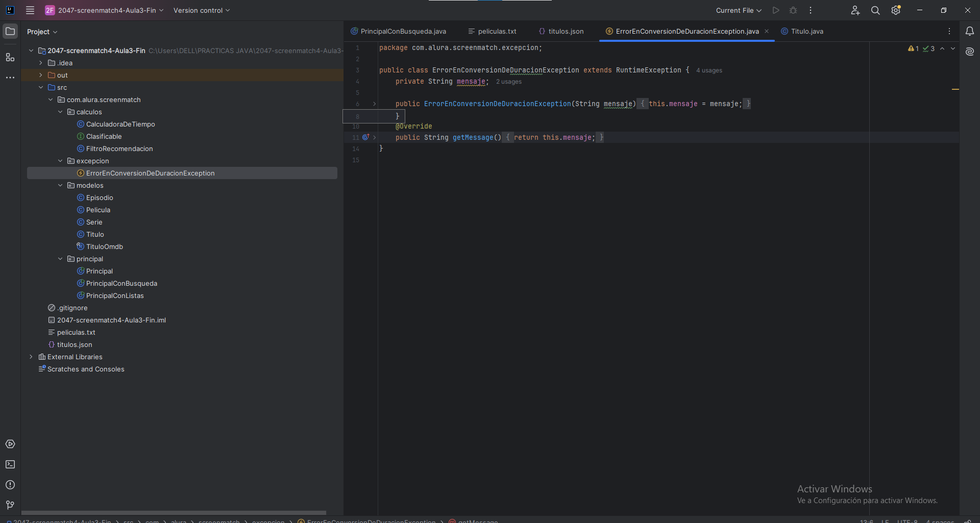Open the Project view selector dropdown
The width and height of the screenshot is (980, 523).
click(x=42, y=32)
